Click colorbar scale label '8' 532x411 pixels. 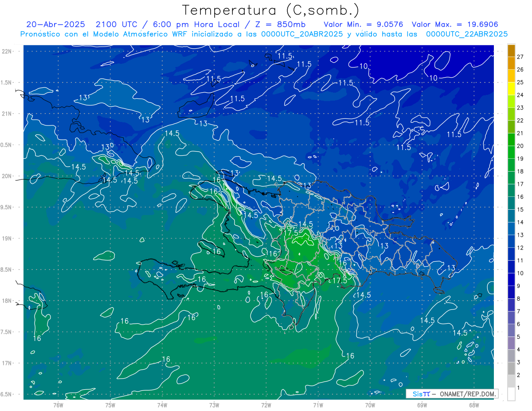pos(519,299)
